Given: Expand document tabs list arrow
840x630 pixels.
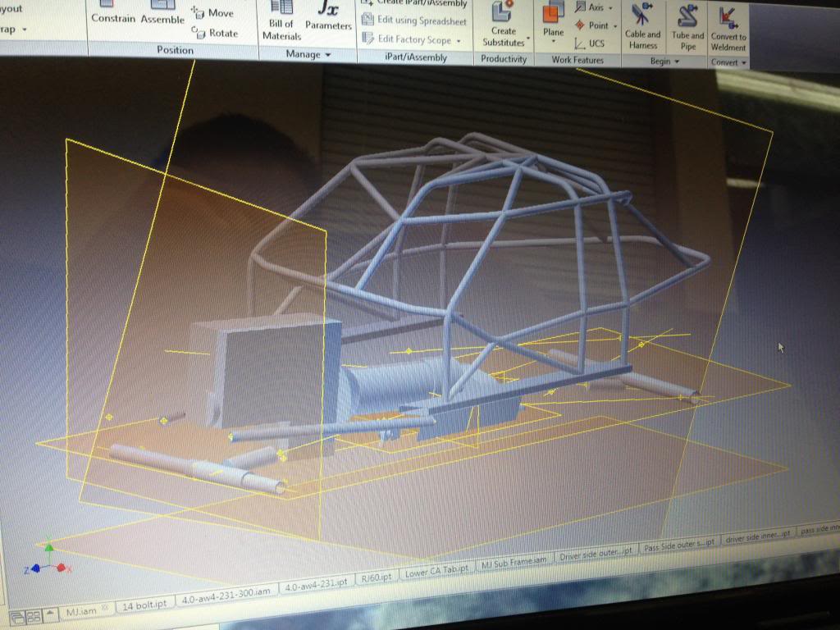Looking at the screenshot, I should (x=50, y=614).
